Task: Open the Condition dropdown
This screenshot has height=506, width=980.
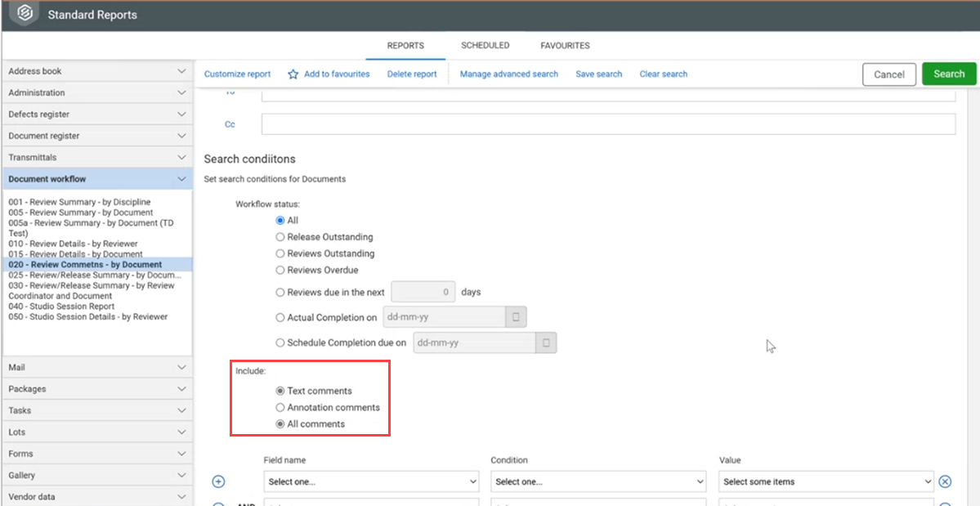Action: point(599,481)
